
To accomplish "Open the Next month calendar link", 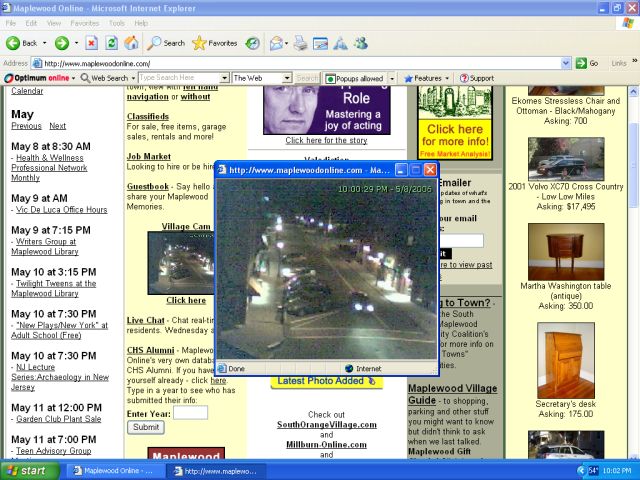I will point(58,126).
